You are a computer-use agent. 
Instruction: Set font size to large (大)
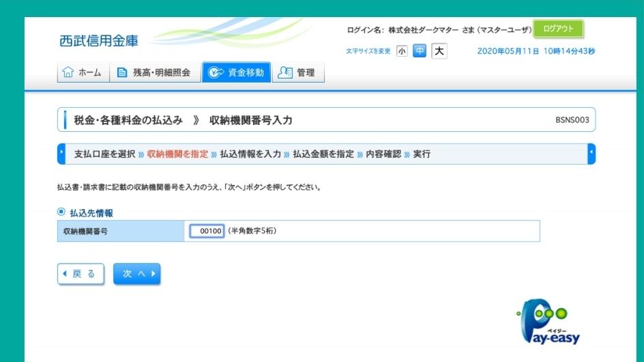click(439, 51)
